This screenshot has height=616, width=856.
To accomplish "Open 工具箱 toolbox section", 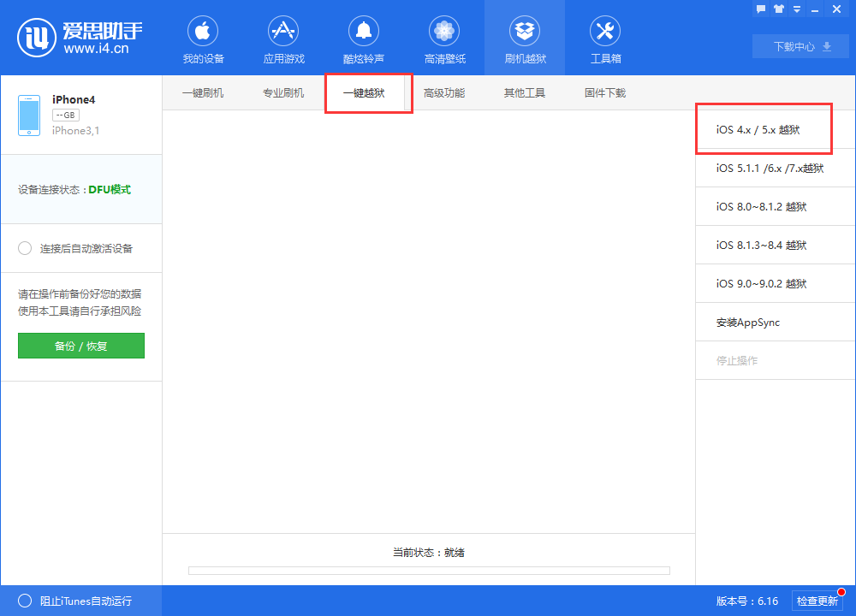I will [x=605, y=40].
